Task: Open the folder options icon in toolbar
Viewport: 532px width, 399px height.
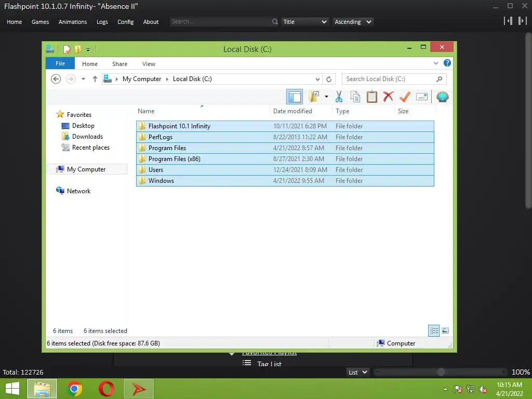Action: coord(314,97)
